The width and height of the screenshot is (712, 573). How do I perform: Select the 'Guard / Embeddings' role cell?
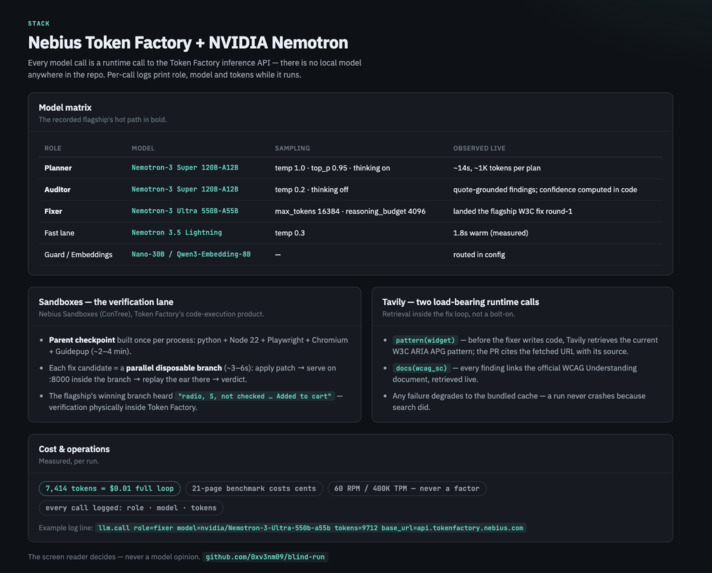click(x=78, y=255)
